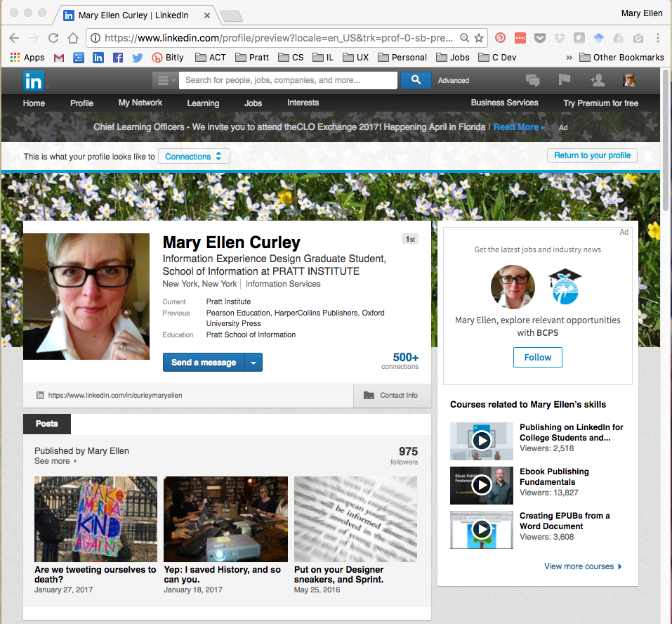Open the messaging speech bubbles icon
Image resolution: width=672 pixels, height=624 pixels.
[533, 80]
